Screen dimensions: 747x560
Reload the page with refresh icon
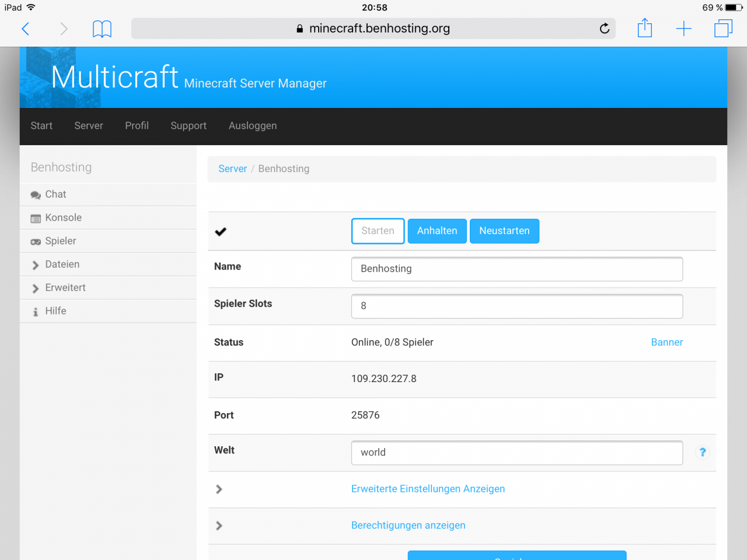pyautogui.click(x=605, y=29)
